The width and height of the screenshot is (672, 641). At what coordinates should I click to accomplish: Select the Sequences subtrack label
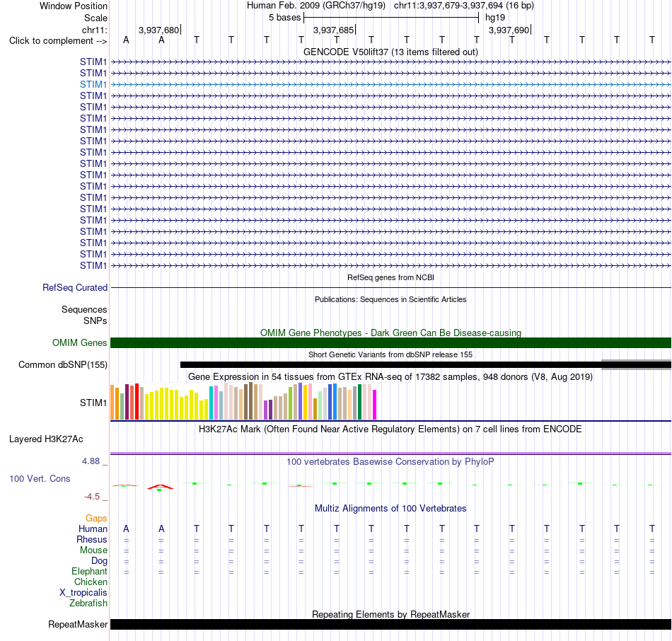tap(84, 310)
